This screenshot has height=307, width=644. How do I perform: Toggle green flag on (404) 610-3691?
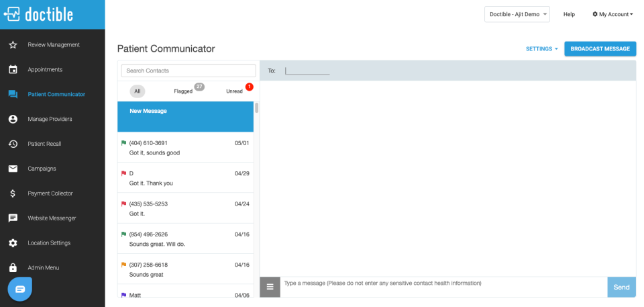click(123, 143)
